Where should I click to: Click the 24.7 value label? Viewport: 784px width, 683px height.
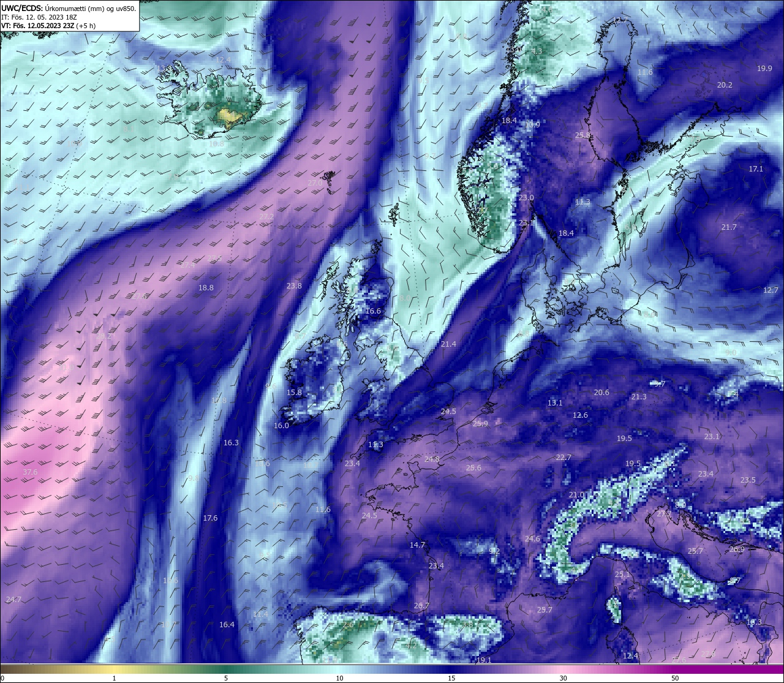pos(13,599)
